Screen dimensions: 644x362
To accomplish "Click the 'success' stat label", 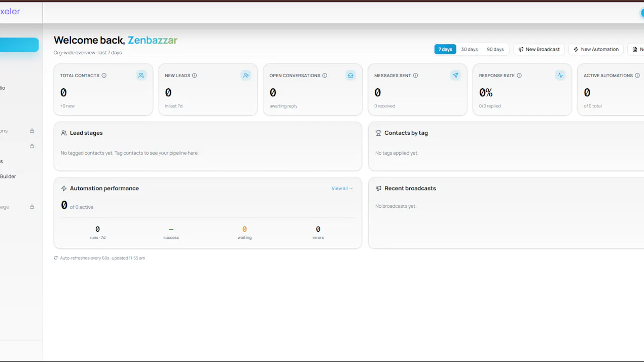I will point(171,238).
